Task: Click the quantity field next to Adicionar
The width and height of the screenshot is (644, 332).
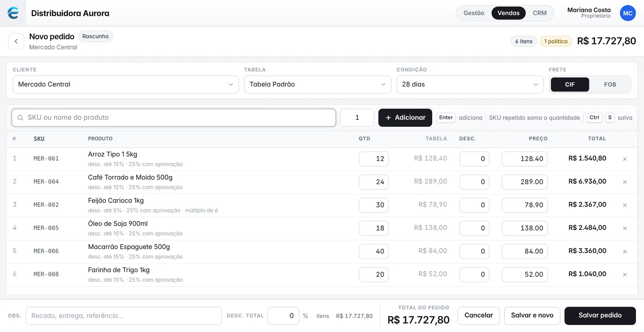Action: tap(357, 118)
